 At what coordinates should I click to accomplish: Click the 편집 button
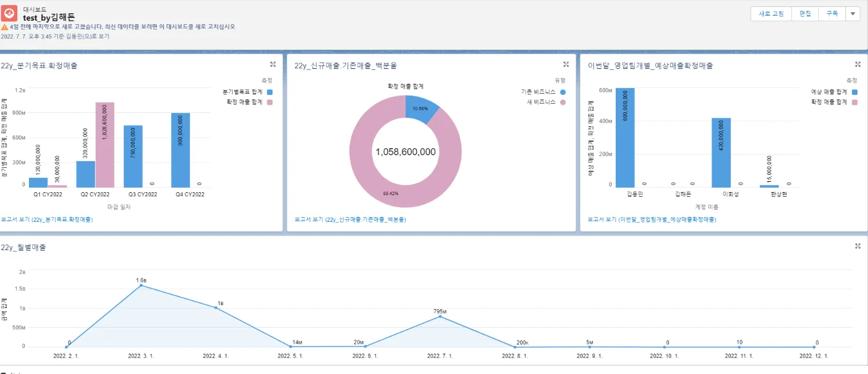click(x=804, y=13)
